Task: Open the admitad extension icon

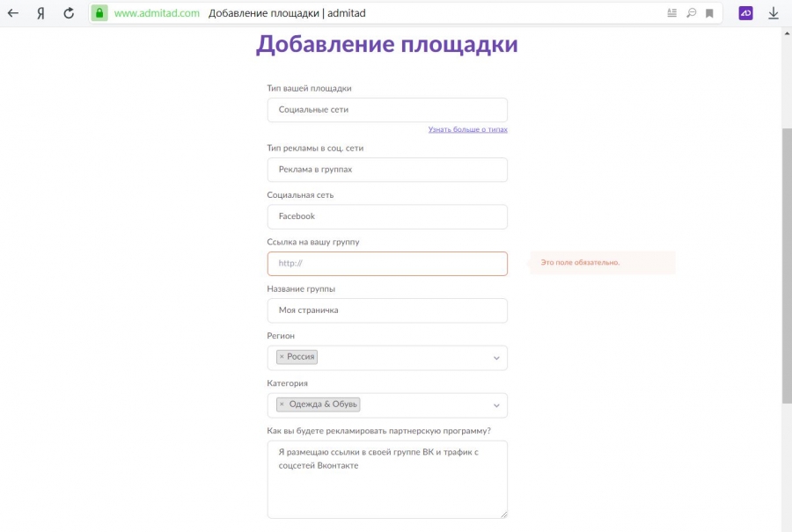Action: 745,13
